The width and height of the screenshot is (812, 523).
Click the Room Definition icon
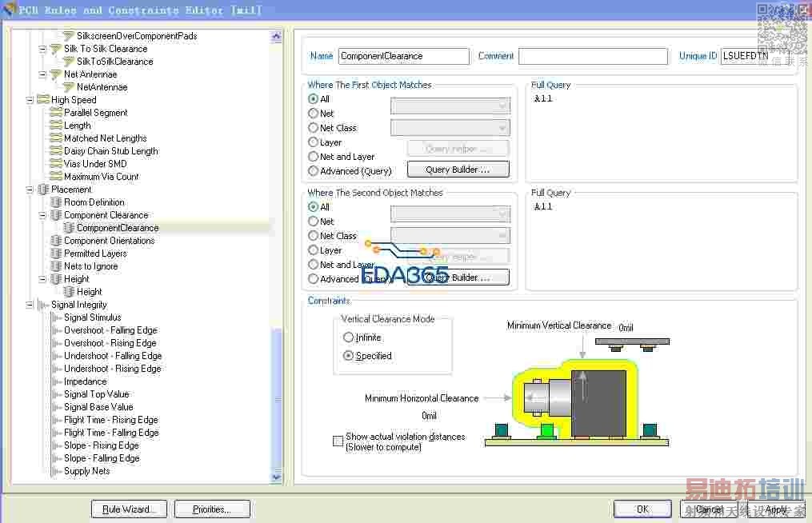coord(56,202)
